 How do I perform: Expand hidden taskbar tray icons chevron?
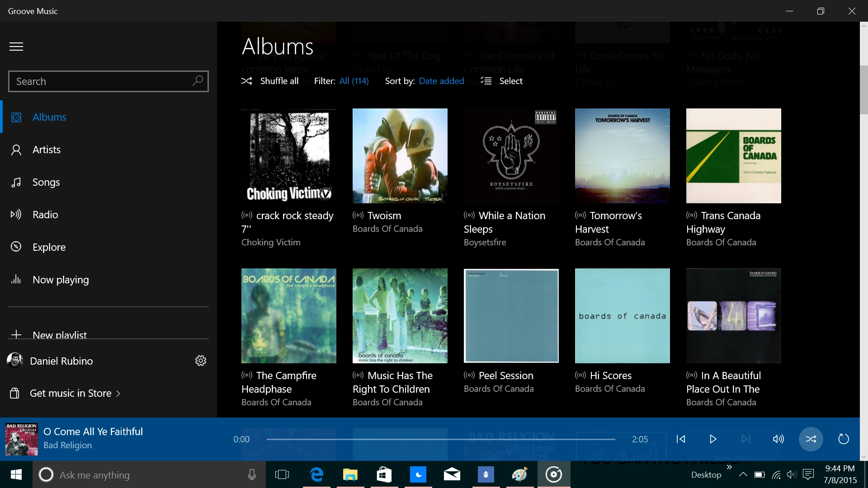point(743,474)
